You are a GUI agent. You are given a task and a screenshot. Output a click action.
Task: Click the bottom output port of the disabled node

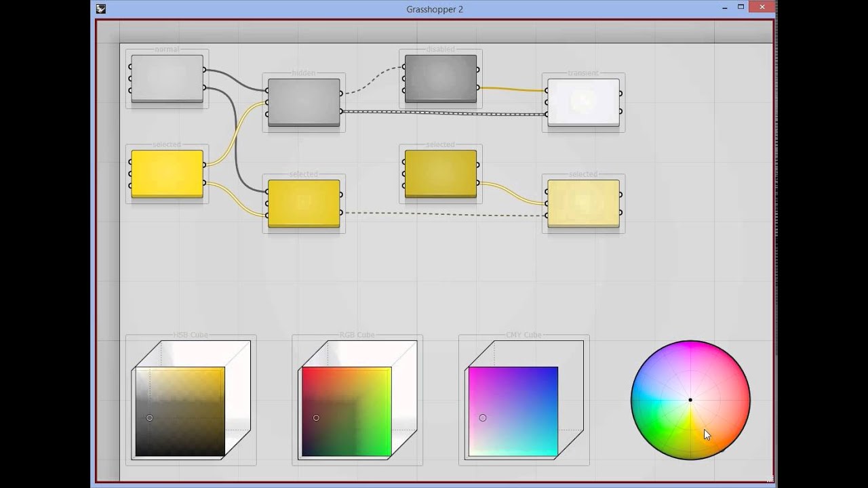click(x=478, y=87)
